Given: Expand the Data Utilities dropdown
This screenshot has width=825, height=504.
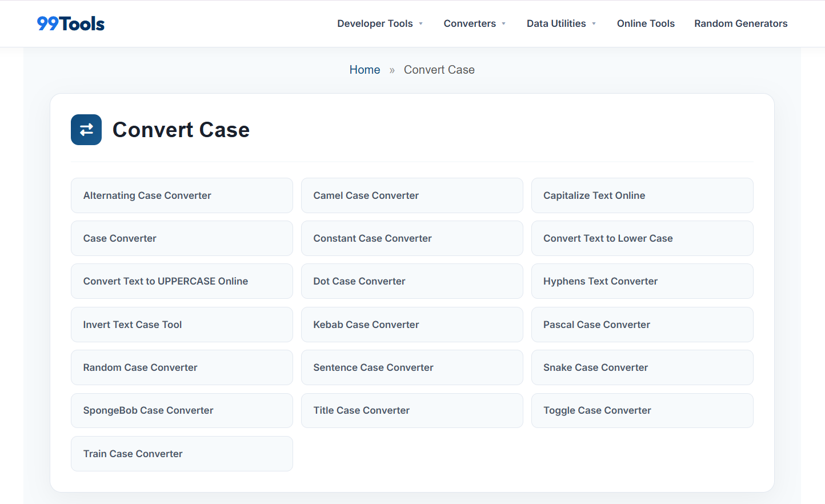Looking at the screenshot, I should point(561,23).
